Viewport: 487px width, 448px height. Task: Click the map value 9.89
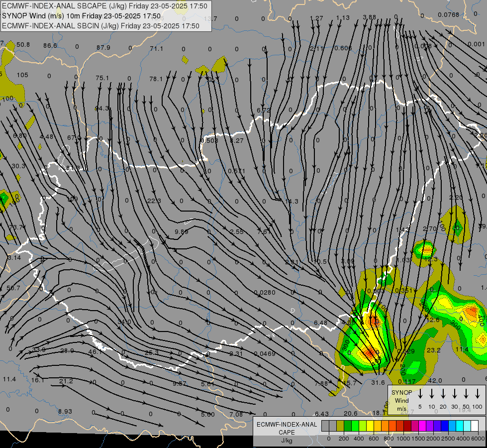click(182, 231)
